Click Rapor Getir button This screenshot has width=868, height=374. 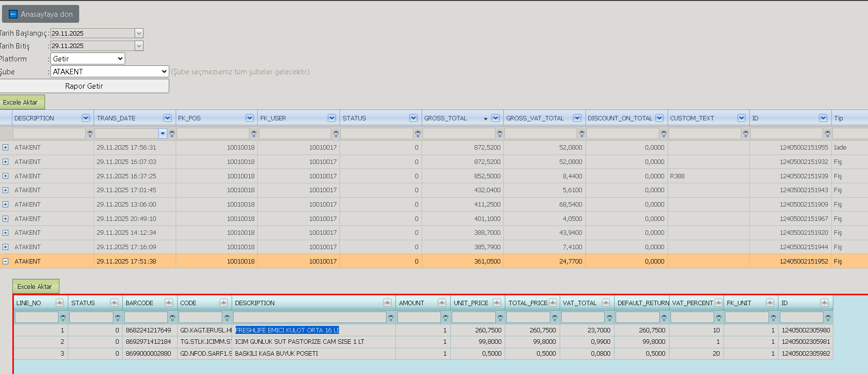84,86
